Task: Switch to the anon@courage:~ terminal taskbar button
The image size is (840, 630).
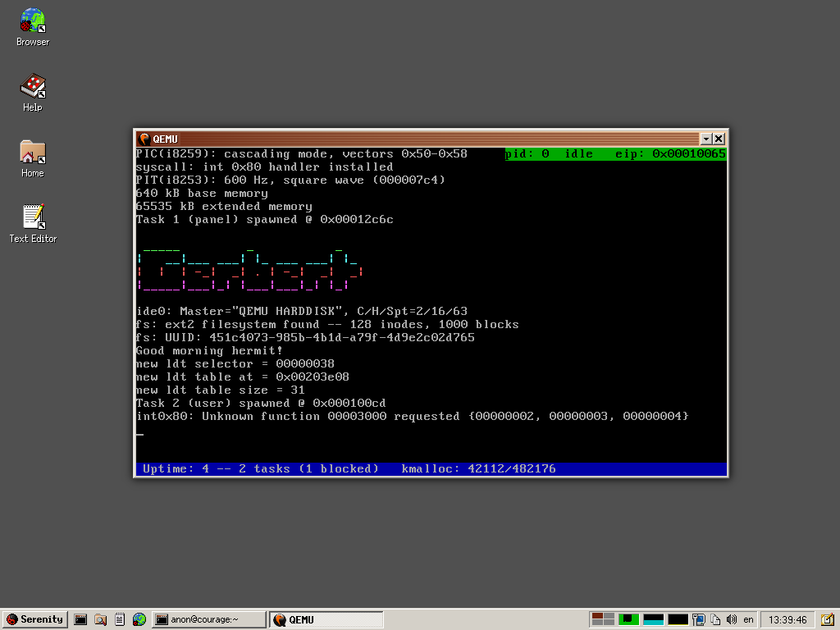Action: tap(209, 620)
